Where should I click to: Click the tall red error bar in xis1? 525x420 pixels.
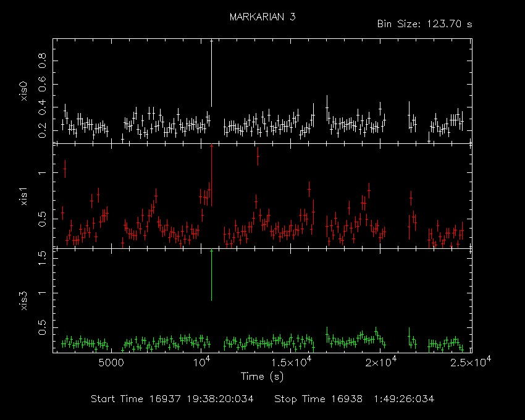point(211,175)
